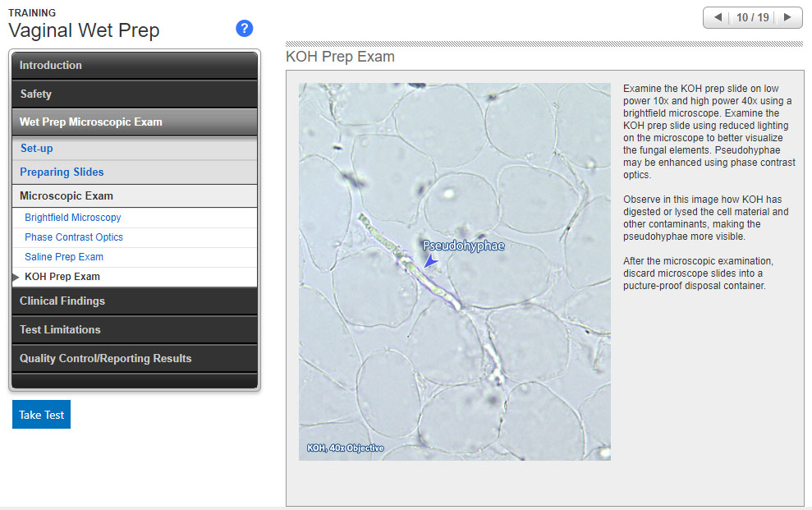812x510 pixels.
Task: Open Quality Control/Reporting Results section
Action: click(135, 359)
